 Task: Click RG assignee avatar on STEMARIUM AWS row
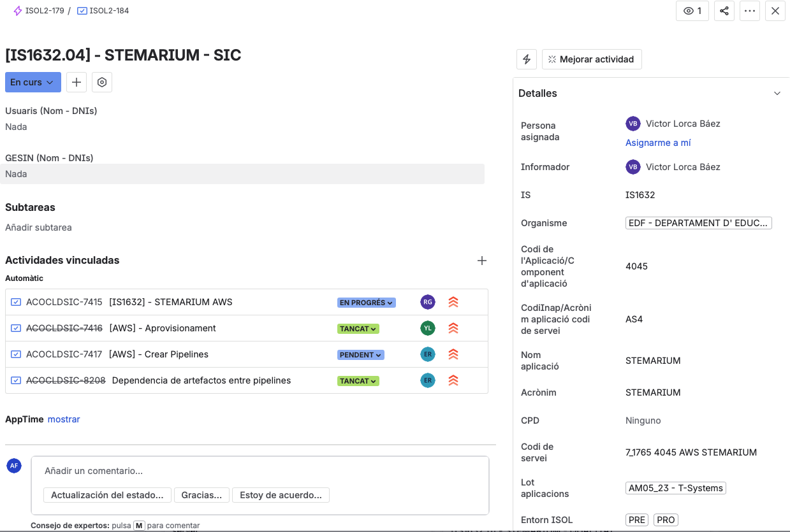(428, 302)
